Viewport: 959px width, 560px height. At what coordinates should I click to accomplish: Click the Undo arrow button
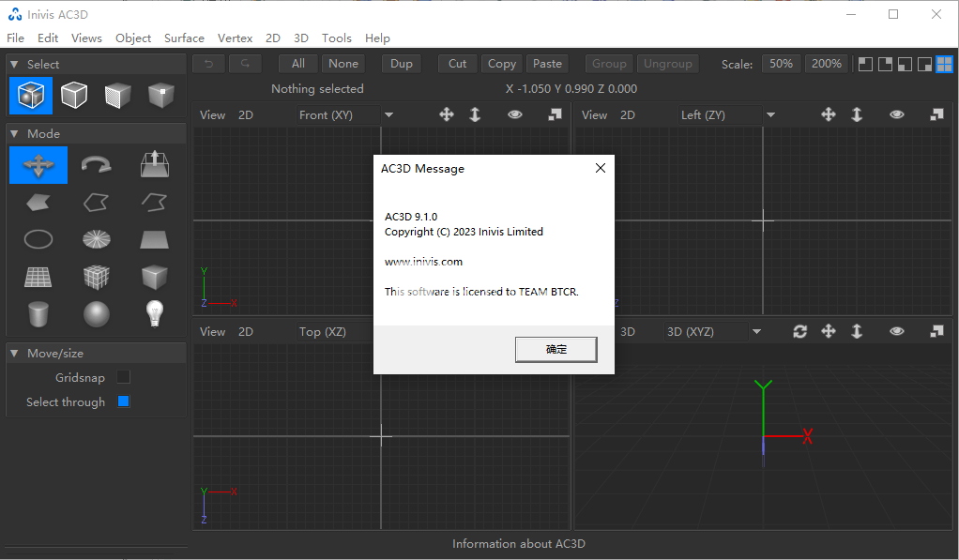click(208, 64)
